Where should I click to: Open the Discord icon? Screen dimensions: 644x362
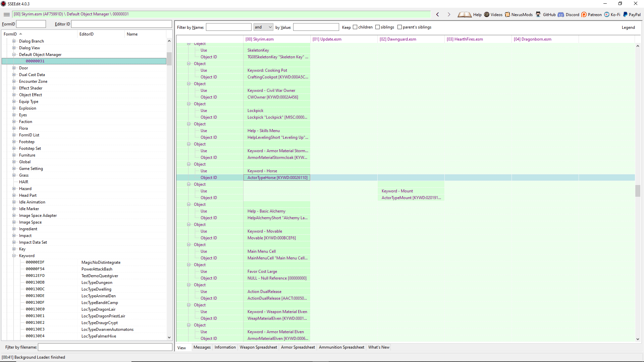561,14
